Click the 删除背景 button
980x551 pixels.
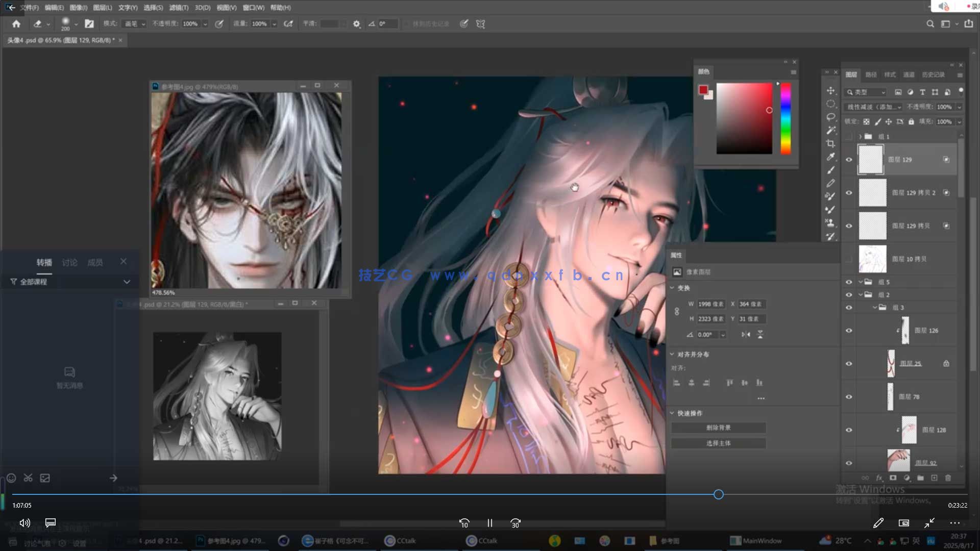coord(718,428)
